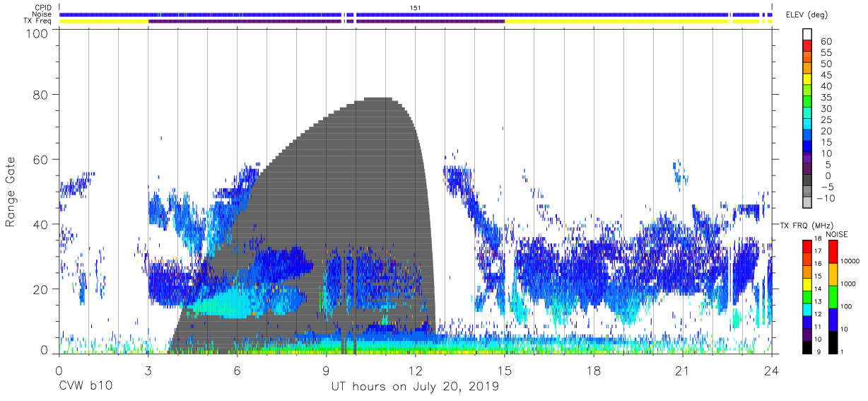Viewport: 868px width, 401px height.
Task: Click the UT hours on July 20, 2019 title
Action: pyautogui.click(x=416, y=387)
